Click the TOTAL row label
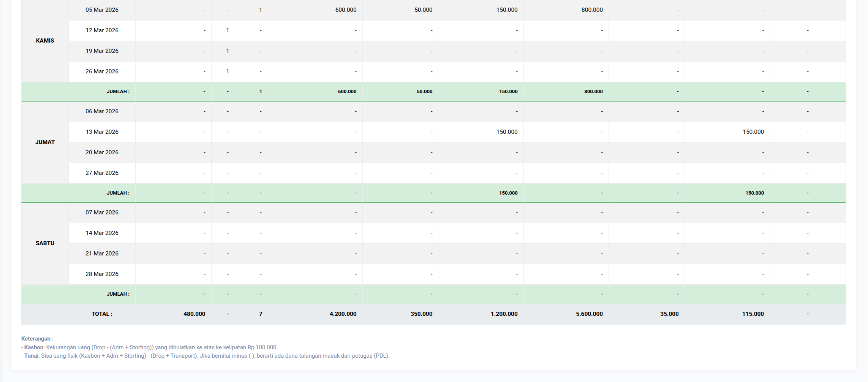Image resolution: width=868 pixels, height=382 pixels. 102,314
